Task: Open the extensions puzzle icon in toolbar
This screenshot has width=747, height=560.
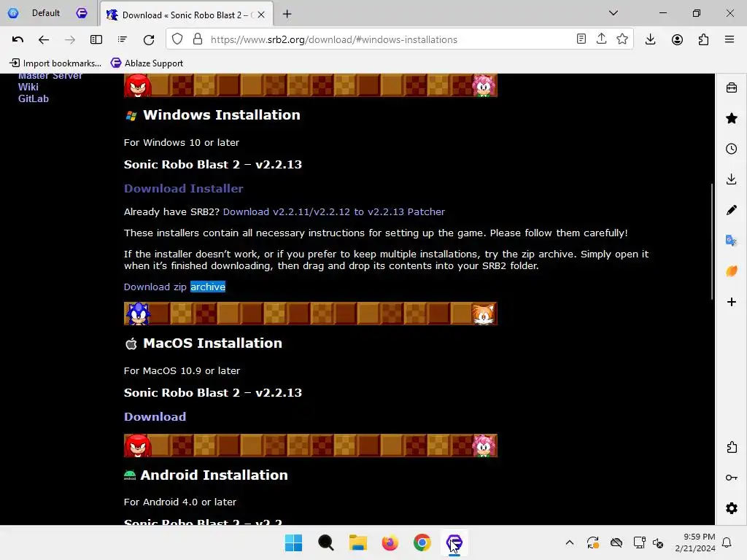Action: (x=703, y=39)
